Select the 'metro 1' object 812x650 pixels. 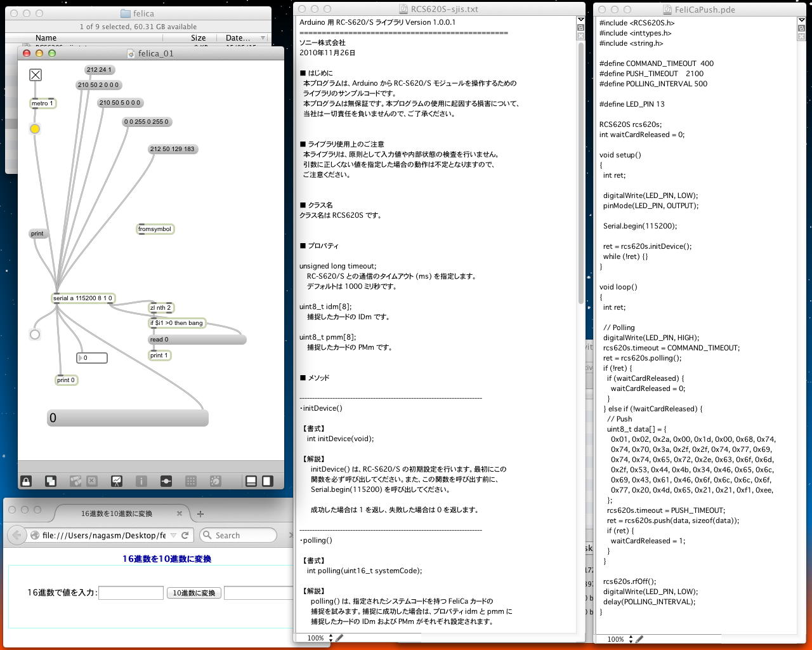point(43,103)
